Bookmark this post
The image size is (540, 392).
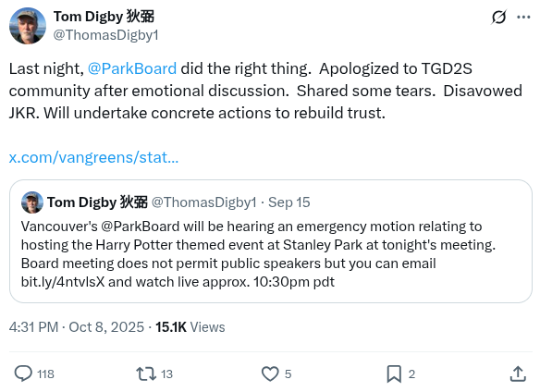coord(394,374)
